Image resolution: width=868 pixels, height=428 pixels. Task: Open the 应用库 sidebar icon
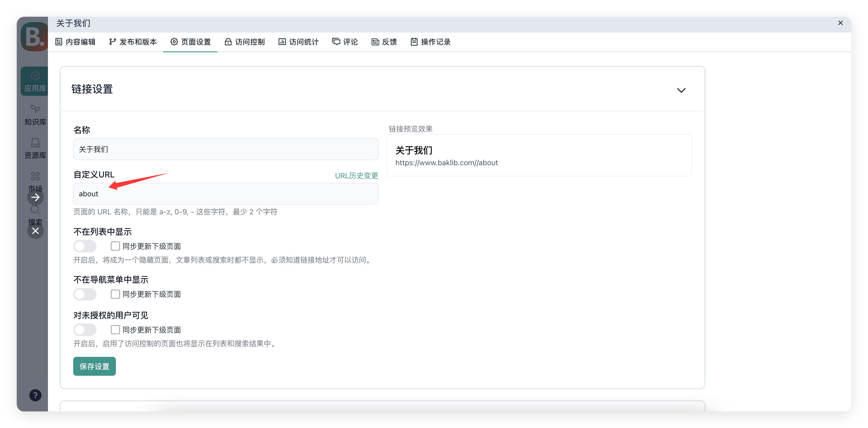click(35, 81)
